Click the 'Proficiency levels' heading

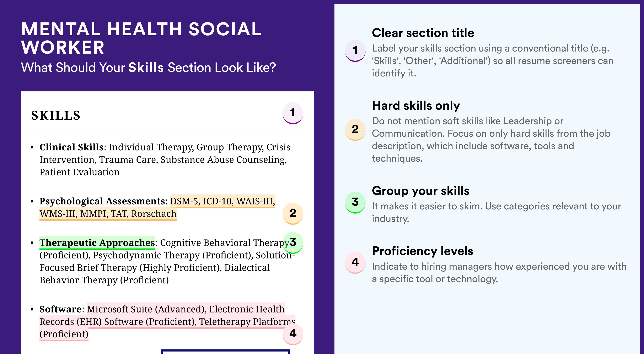[x=423, y=251]
